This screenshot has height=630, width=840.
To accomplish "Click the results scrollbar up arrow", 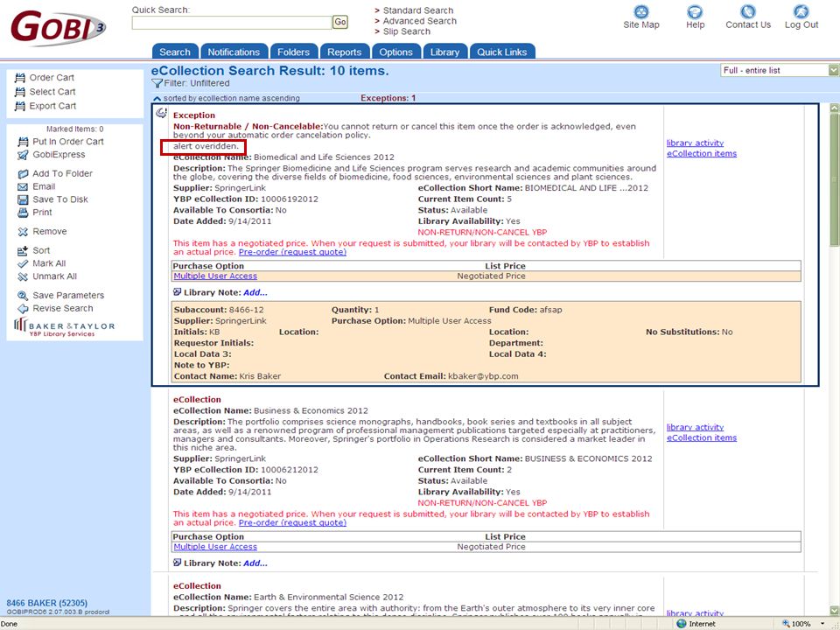I will (834, 108).
